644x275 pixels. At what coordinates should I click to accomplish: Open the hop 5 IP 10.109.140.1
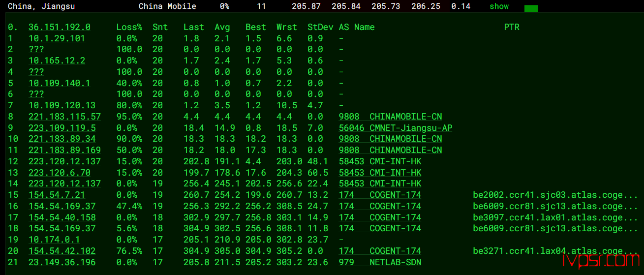pos(60,83)
